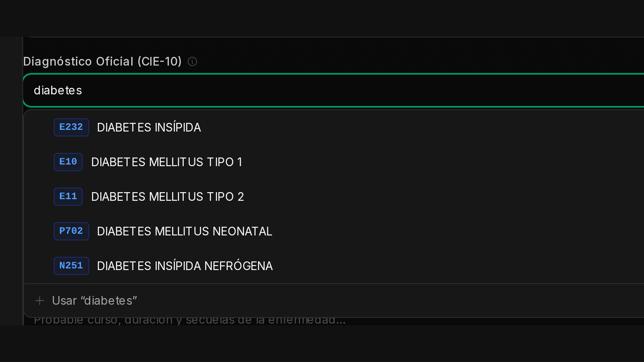Click the info icon beside Diagnóstico Oficial label

tap(192, 61)
